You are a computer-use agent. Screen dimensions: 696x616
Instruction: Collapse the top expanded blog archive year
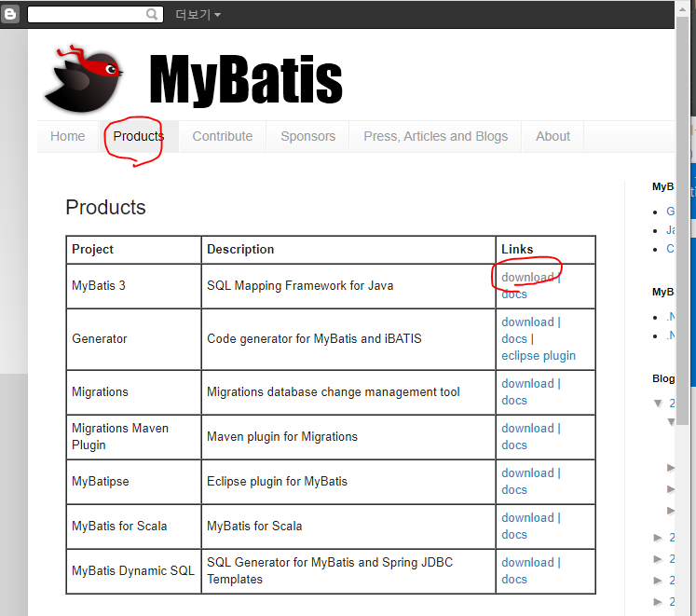[x=658, y=404]
